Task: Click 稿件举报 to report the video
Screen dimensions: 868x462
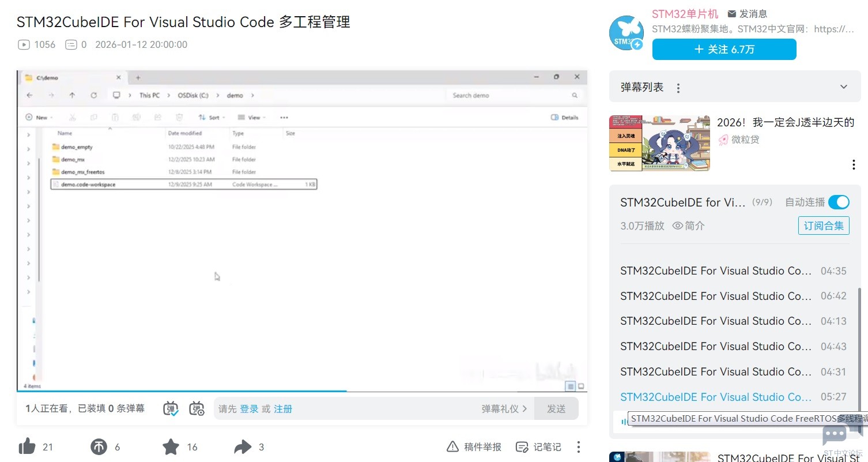Action: coord(474,447)
